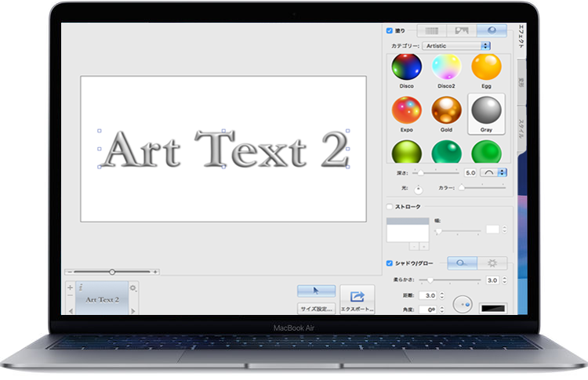Screen dimensions: 588x380
Task: Go to previous layer with left arrow
Action: [71, 311]
